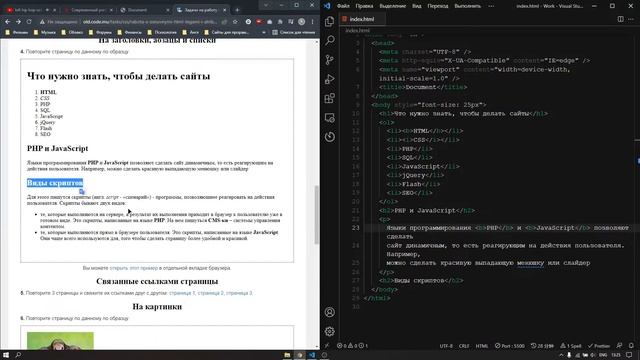Click line number 23 in the editor
The width and height of the screenshot is (640, 360).
point(356,228)
